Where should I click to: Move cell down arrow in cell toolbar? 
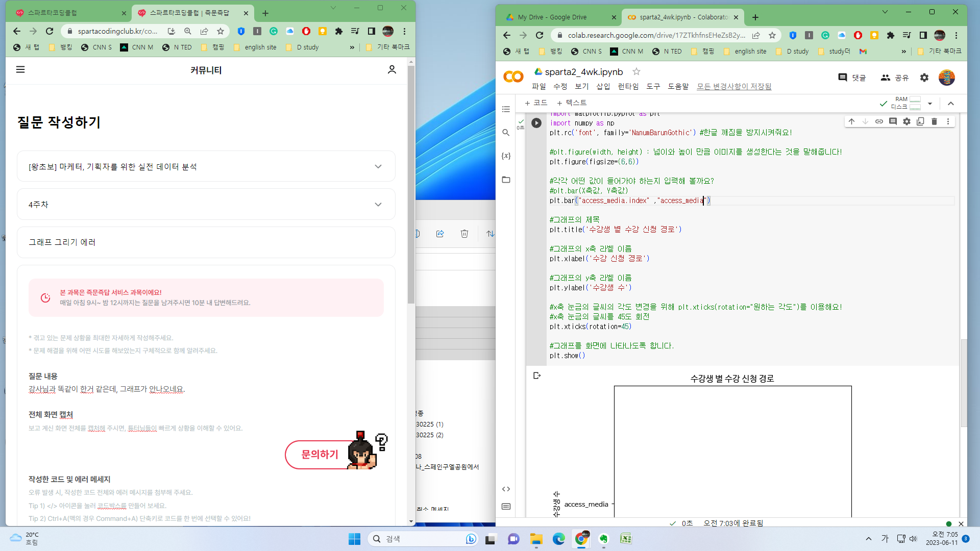click(x=865, y=121)
